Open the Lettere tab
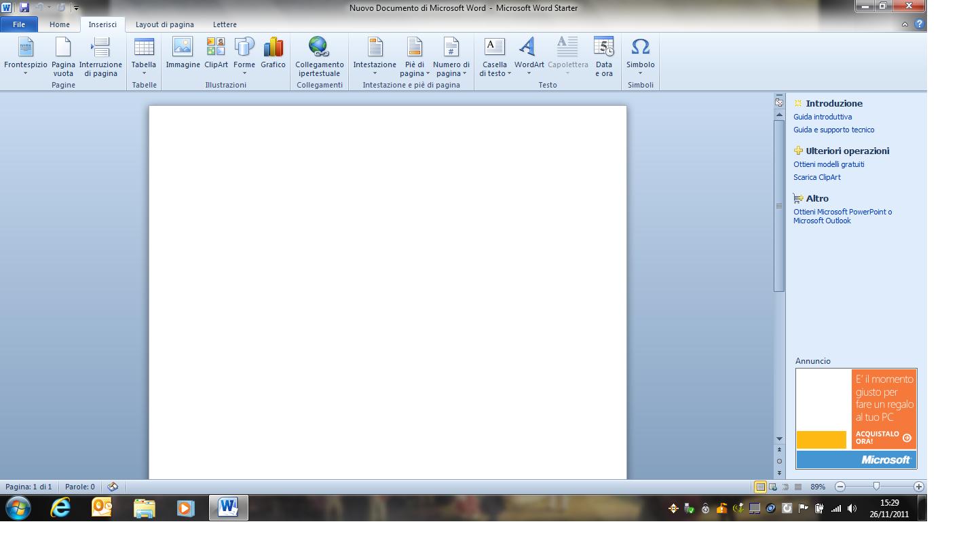 [x=225, y=24]
